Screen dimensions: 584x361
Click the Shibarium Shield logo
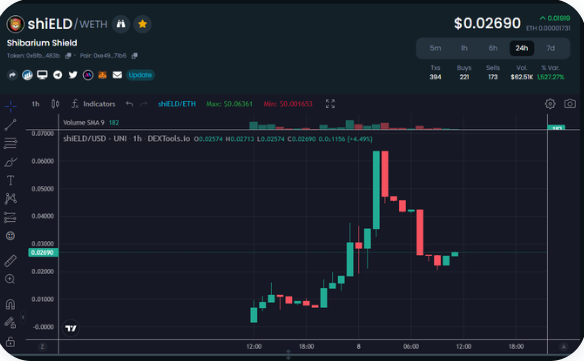click(x=15, y=24)
